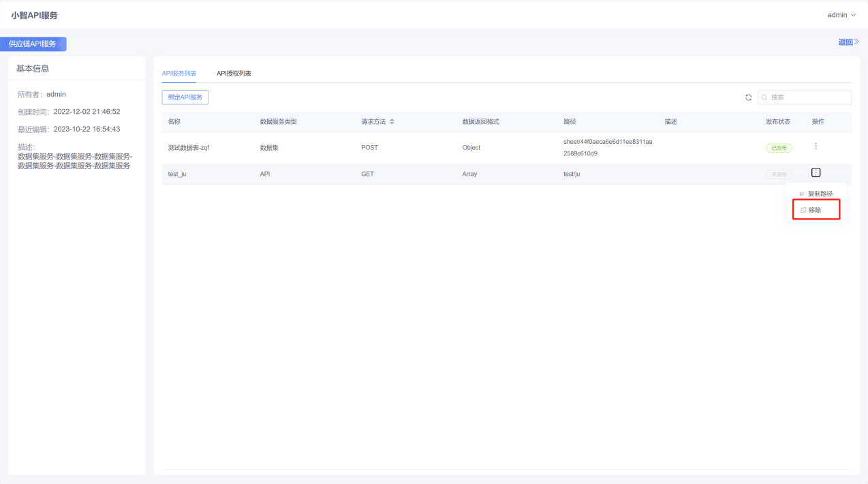Click the path starting sheet/44f0aeca

point(608,147)
